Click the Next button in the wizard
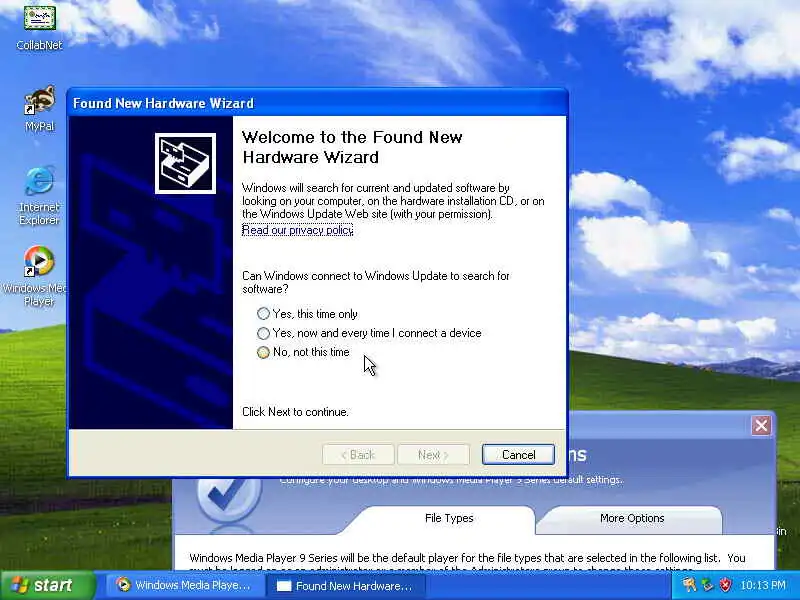The height and width of the screenshot is (600, 800). pyautogui.click(x=433, y=455)
